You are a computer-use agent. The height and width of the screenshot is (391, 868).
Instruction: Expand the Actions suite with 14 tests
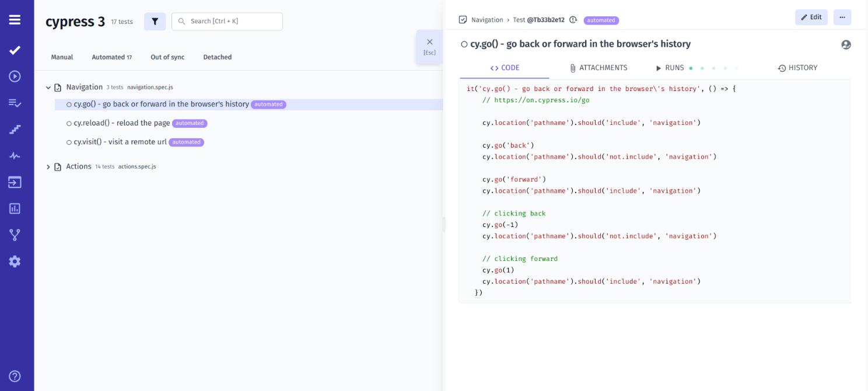48,166
